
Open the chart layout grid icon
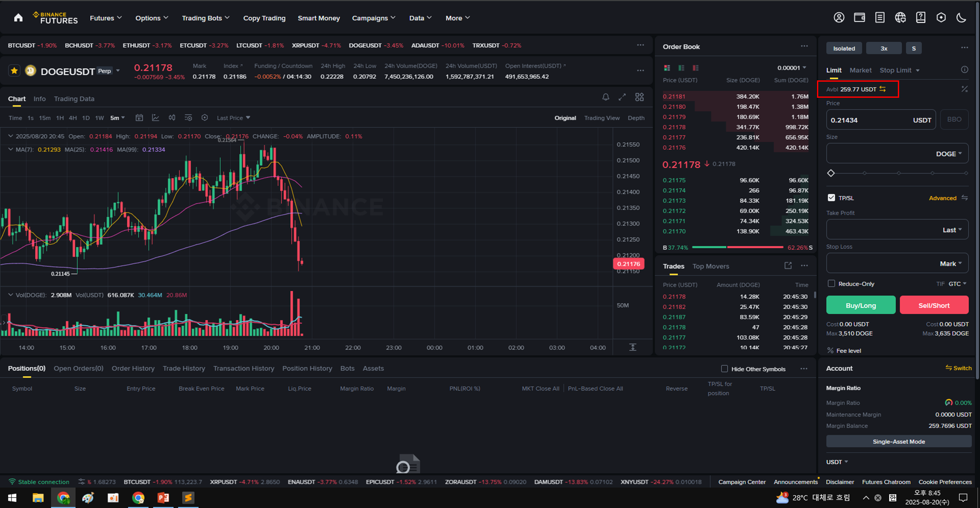pyautogui.click(x=639, y=97)
